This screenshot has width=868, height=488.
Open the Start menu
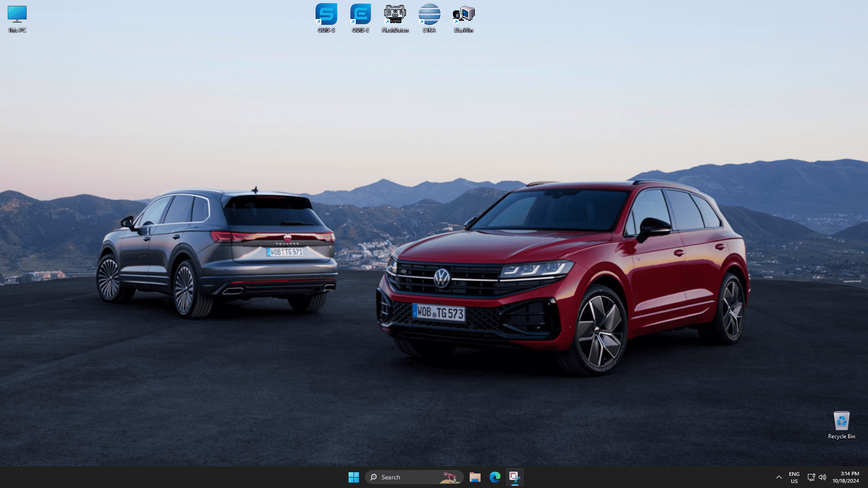[x=354, y=477]
